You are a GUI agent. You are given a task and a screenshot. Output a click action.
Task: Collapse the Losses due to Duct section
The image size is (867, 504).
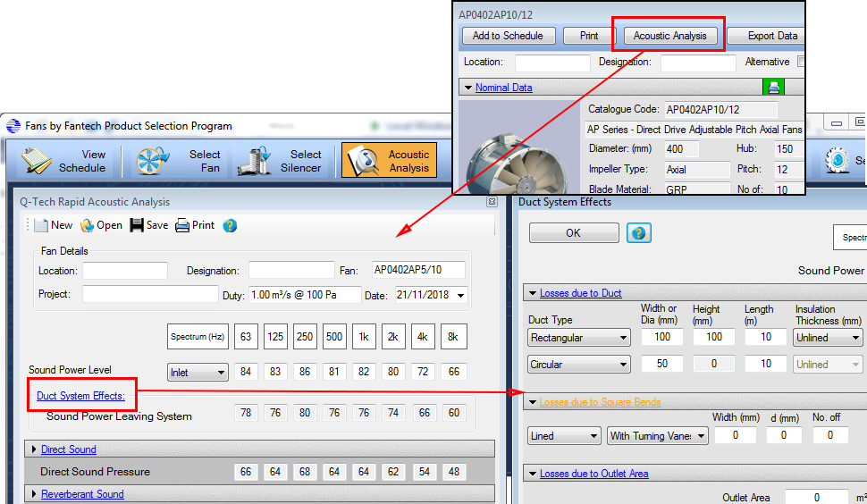(x=533, y=293)
